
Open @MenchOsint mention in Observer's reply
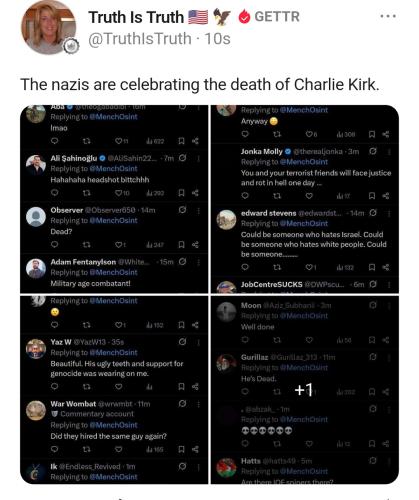coord(113,220)
